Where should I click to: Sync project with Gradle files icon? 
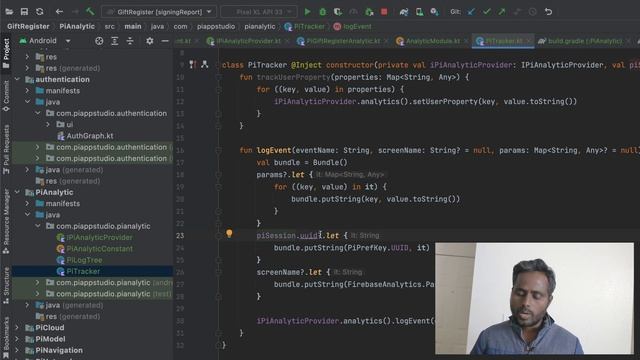point(404,12)
